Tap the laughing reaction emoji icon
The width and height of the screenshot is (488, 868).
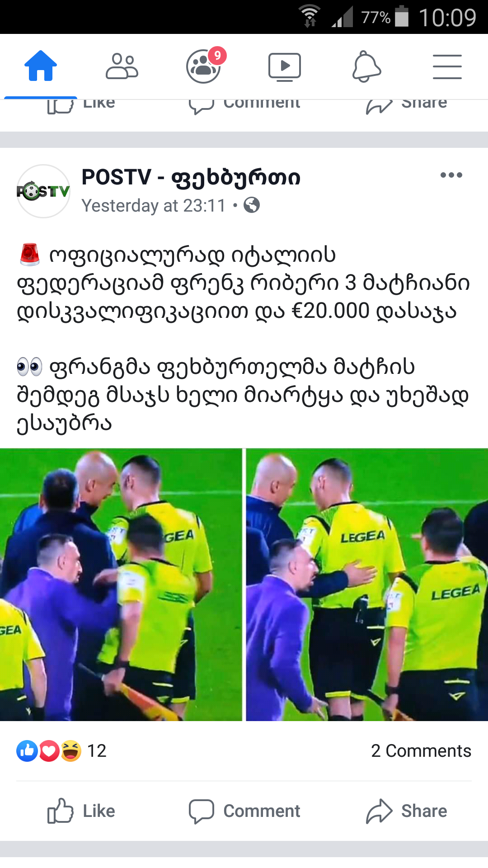(x=71, y=751)
